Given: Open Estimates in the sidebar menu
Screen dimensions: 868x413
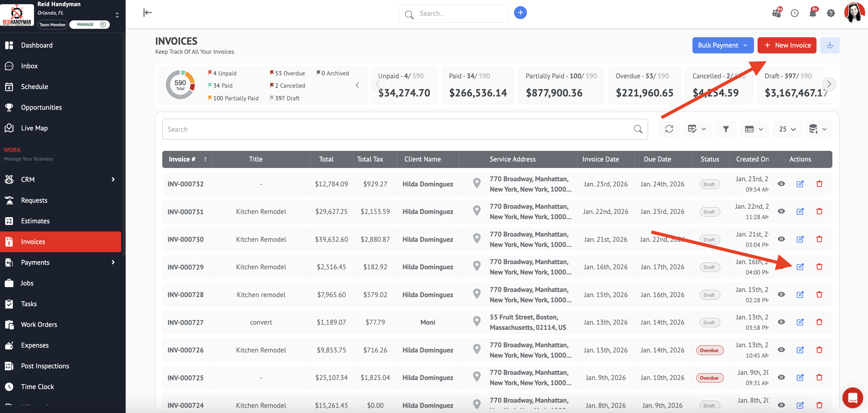Looking at the screenshot, I should coord(35,221).
